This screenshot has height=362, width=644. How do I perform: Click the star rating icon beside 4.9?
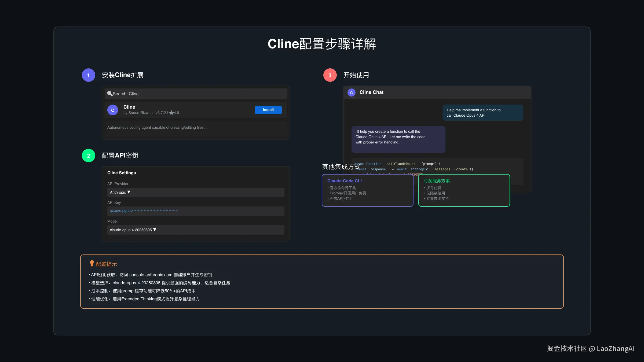tap(171, 113)
